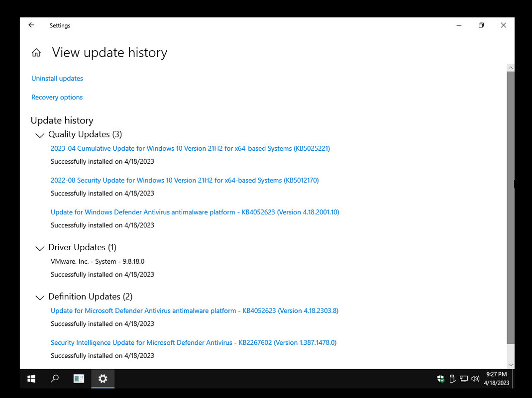
Task: Open Windows Security tray icon
Action: tap(440, 379)
